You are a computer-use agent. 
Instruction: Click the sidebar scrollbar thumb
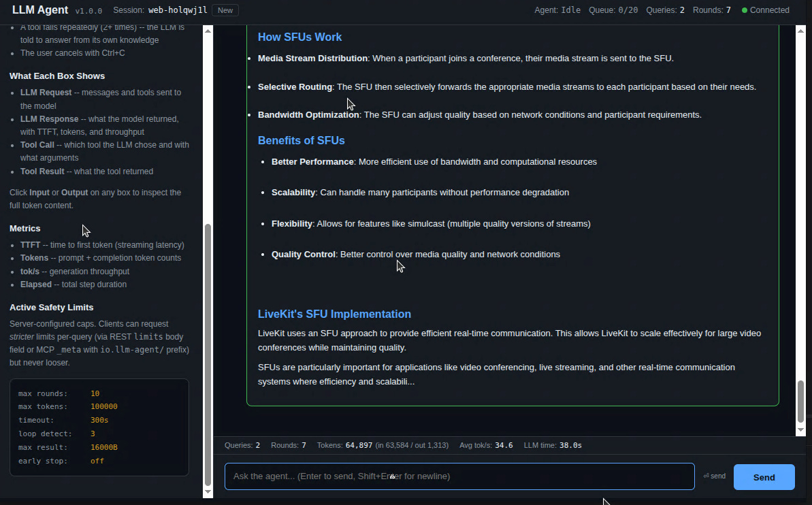208,355
